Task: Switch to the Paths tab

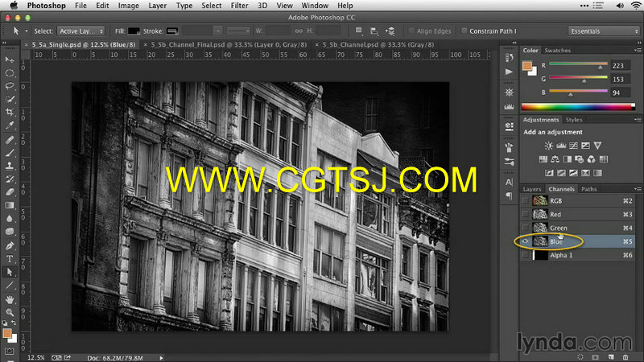Action: [x=588, y=189]
